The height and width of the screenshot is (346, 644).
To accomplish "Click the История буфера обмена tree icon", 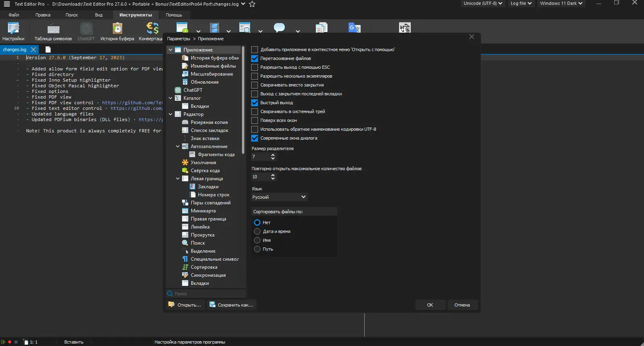I will (185, 58).
